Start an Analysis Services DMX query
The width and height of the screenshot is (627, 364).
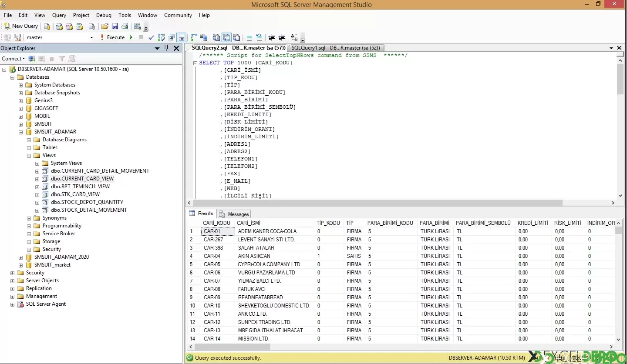tap(69, 26)
